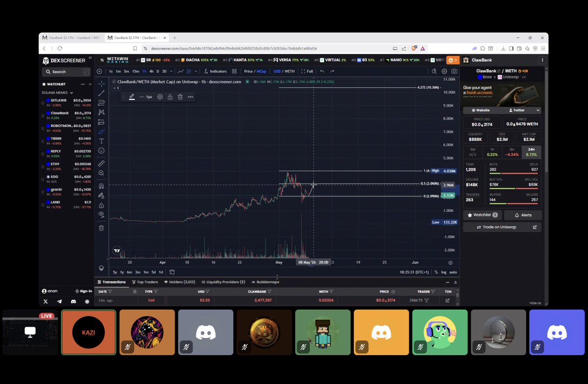Select the Text annotation tool
588x384 pixels.
101,141
